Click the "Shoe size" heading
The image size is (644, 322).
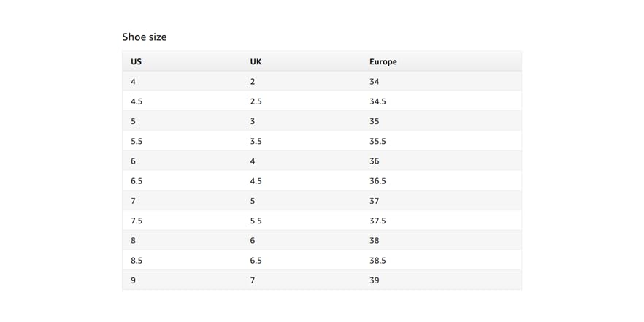(144, 37)
